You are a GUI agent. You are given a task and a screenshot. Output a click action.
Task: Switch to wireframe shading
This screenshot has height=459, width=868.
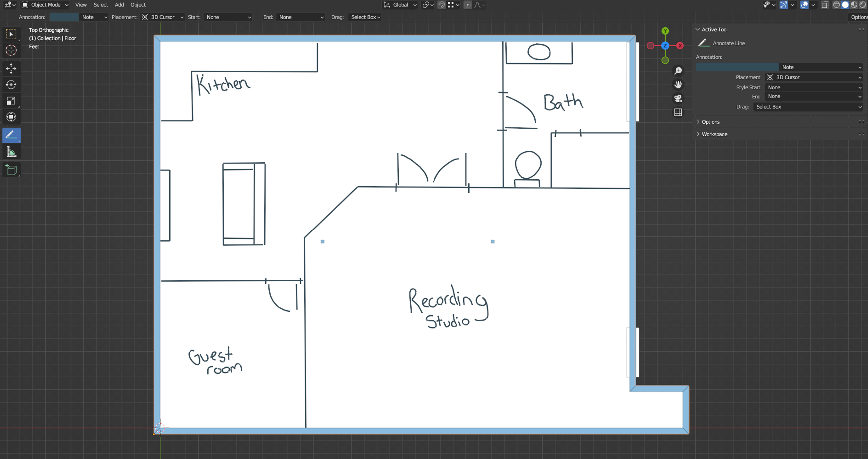[836, 5]
